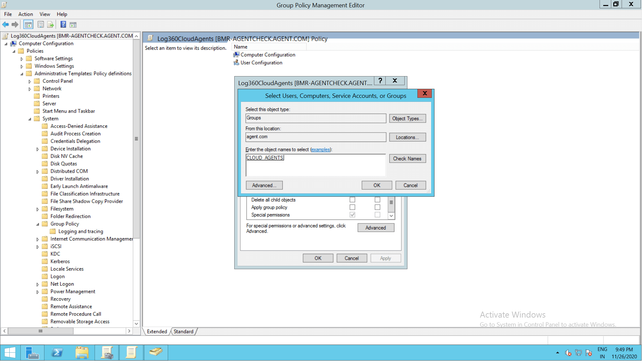Open the Action menu
Viewport: 643px width, 364px height.
click(25, 14)
